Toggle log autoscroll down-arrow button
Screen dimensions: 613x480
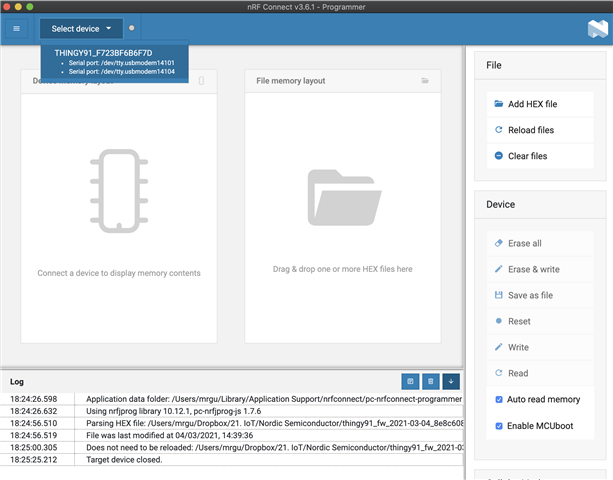[x=451, y=381]
